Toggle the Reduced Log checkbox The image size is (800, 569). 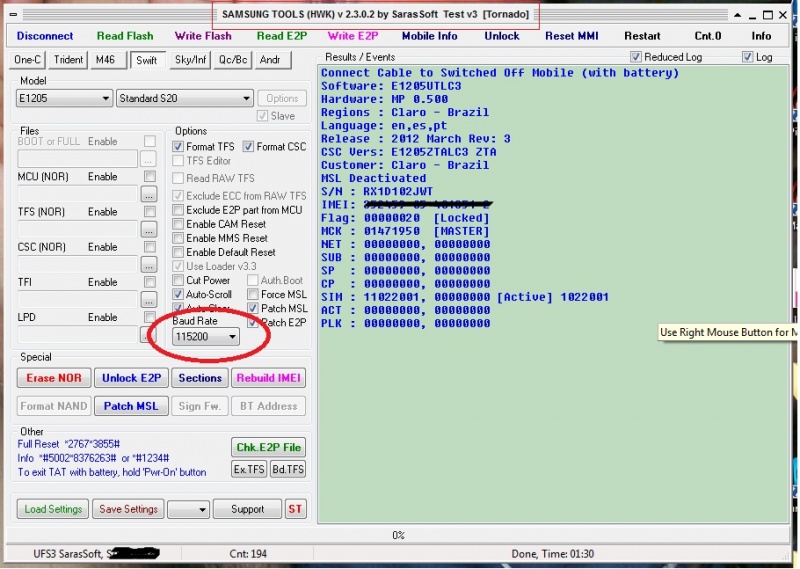point(636,58)
